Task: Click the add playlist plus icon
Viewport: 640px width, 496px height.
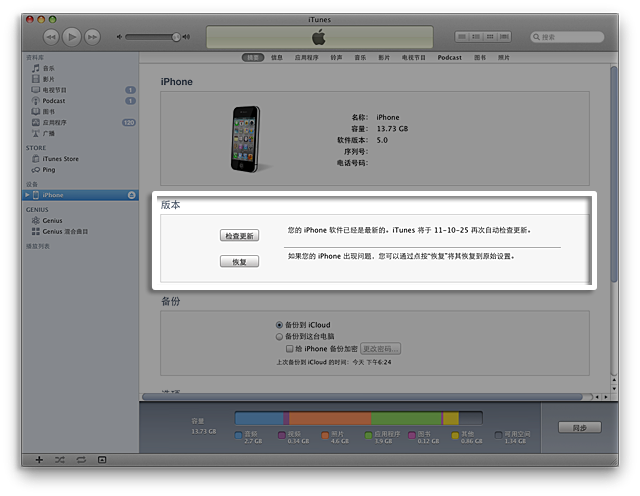Action: (x=39, y=459)
